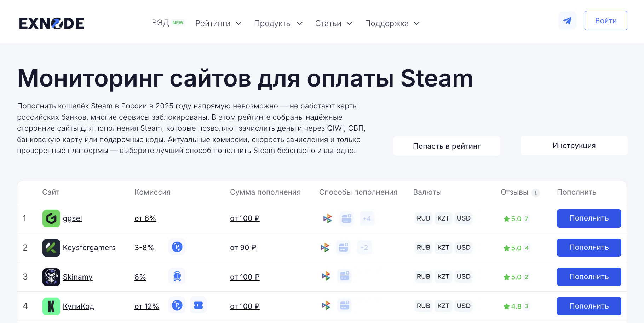This screenshot has width=644, height=323.
Task: Click Пополнить button for ggsel
Action: click(589, 218)
